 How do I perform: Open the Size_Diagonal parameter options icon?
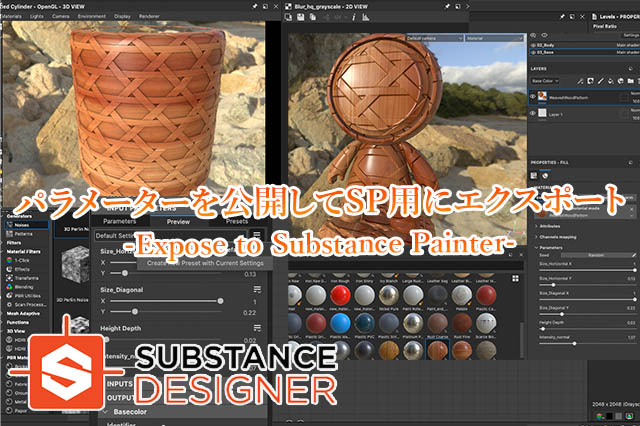(257, 289)
